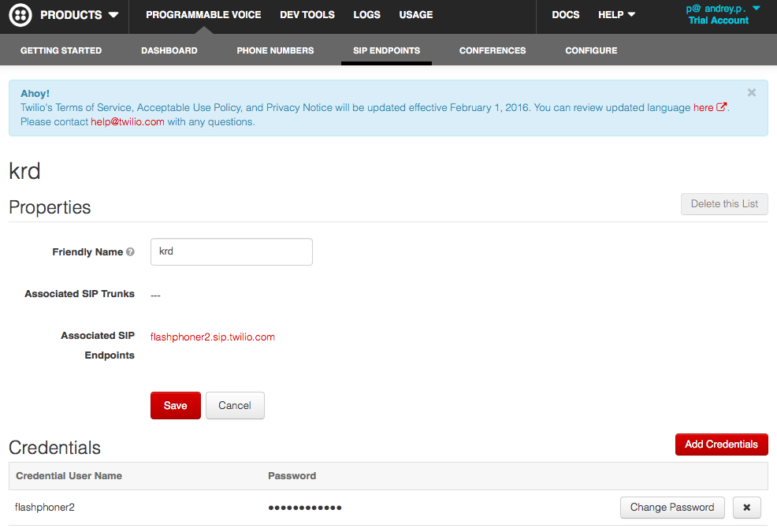
Task: Open the updated language 'here' link
Action: pos(703,108)
